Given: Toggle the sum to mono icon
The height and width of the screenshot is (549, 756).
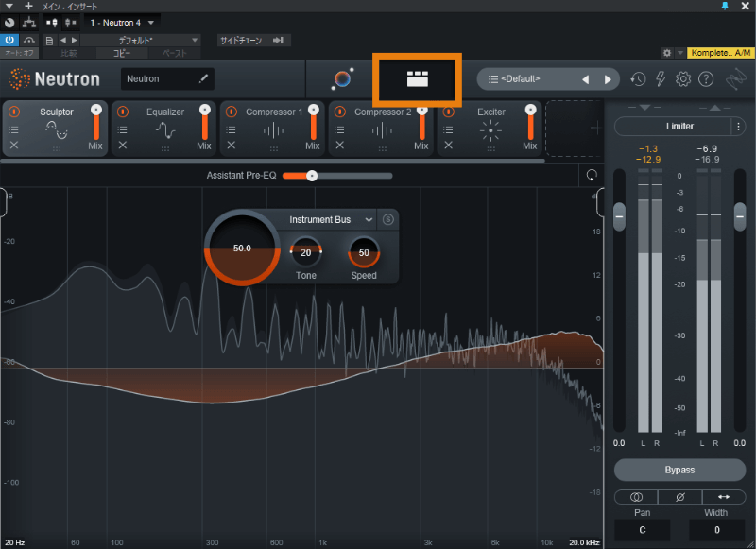Looking at the screenshot, I should (636, 497).
